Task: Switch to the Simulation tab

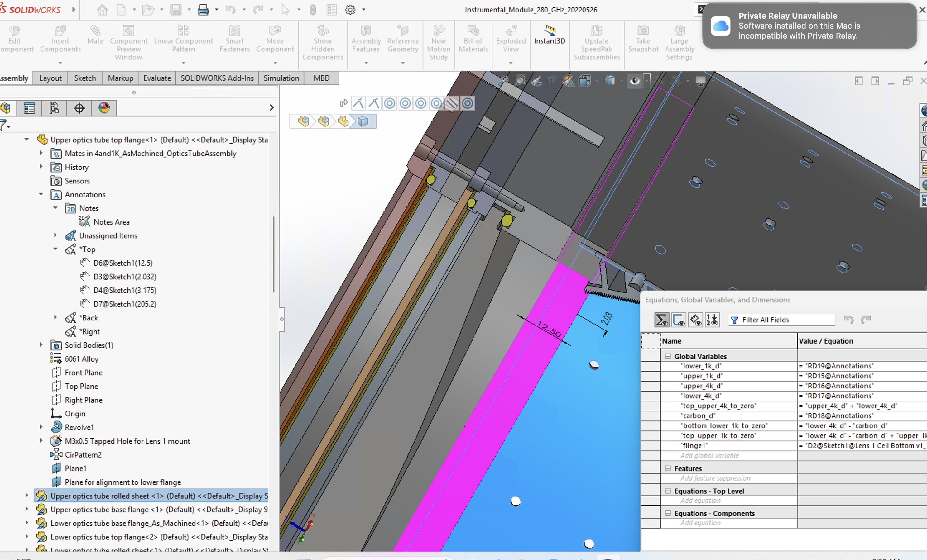Action: [x=281, y=78]
